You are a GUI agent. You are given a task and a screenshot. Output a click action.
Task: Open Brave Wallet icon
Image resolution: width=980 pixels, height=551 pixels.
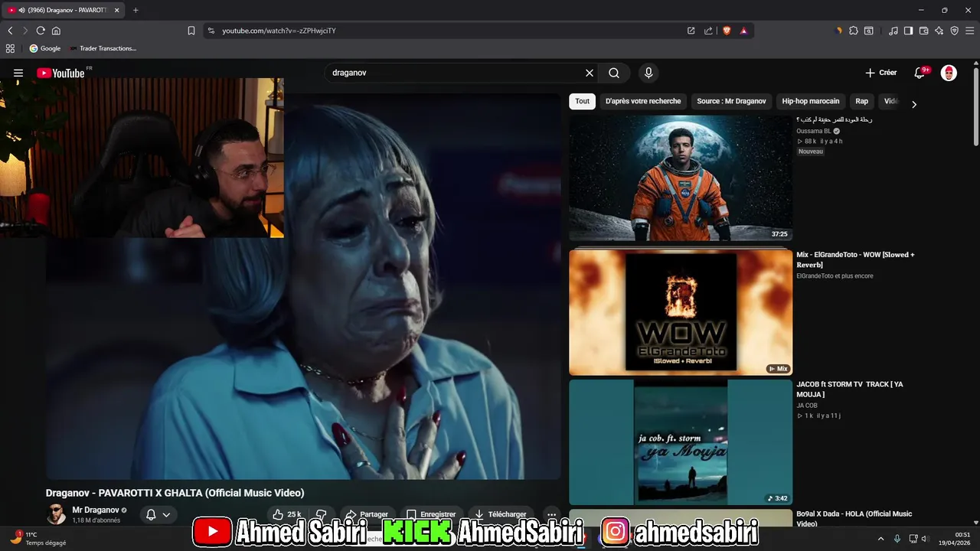pos(923,31)
